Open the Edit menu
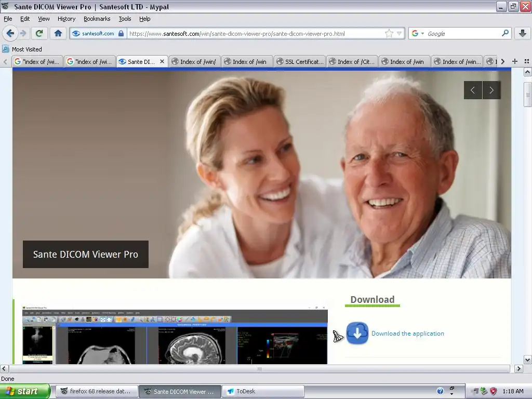Viewport: 532px width, 399px height. coord(25,19)
